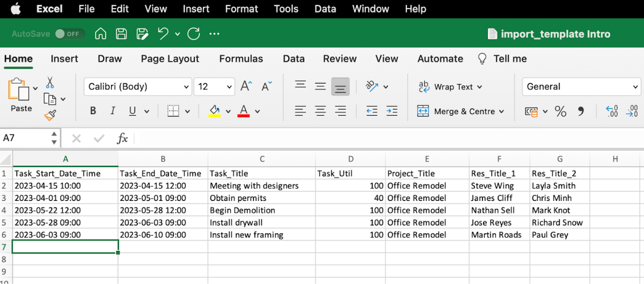
Task: Apply underline formatting
Action: (x=132, y=111)
